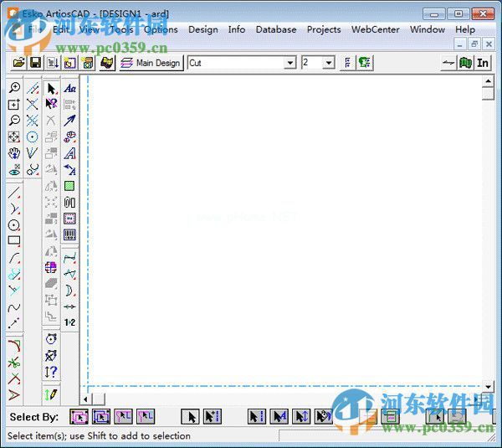This screenshot has height=448, width=502.
Task: Select the wavy Bezier curve tool
Action: coord(13,307)
